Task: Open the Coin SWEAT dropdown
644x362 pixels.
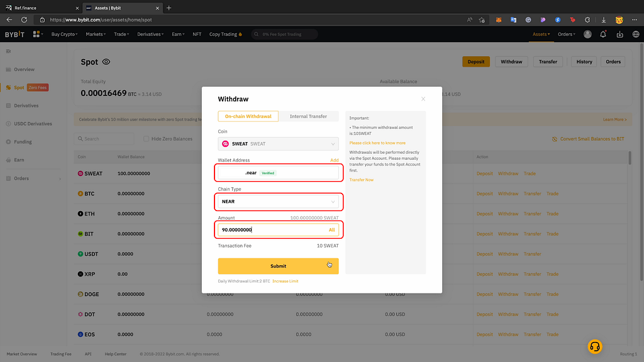Action: [x=278, y=144]
